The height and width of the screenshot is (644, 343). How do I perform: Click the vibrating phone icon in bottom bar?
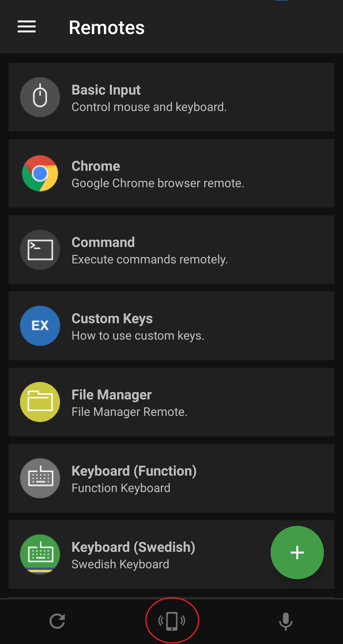click(172, 621)
